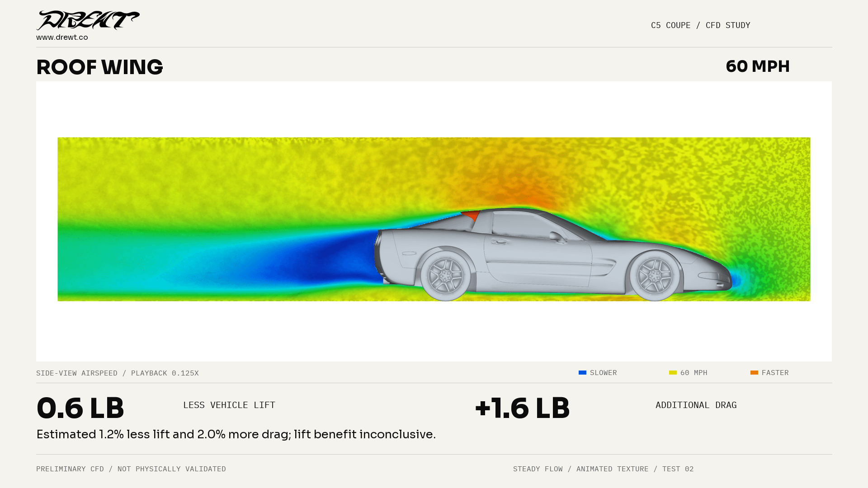Click the blue SLOWER legend swatch
Screen dimensions: 868x488
point(582,373)
